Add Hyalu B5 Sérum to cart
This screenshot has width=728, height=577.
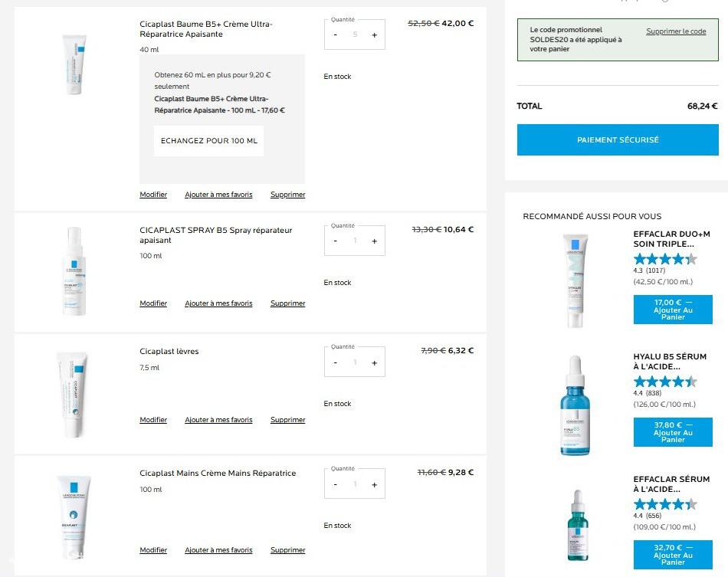pyautogui.click(x=673, y=432)
